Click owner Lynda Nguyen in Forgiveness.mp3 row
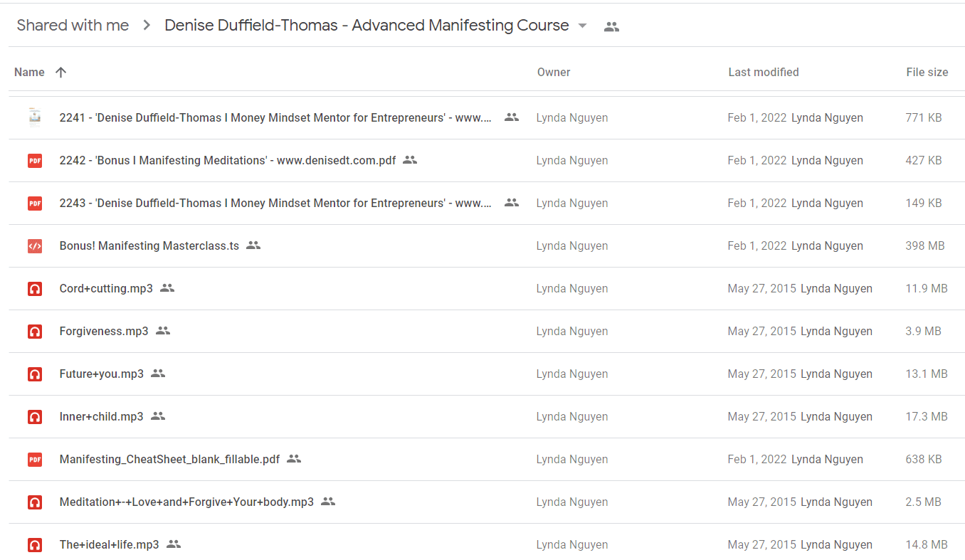 point(572,331)
